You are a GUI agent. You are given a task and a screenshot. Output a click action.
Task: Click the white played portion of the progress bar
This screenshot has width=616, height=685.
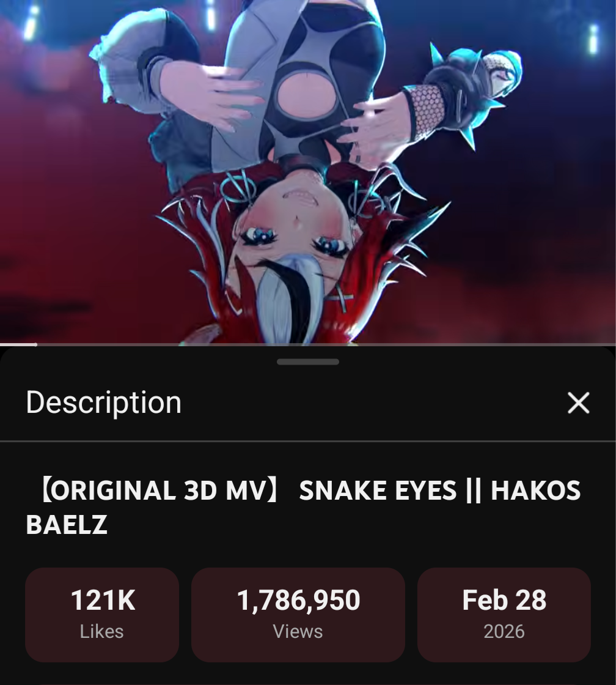point(18,345)
